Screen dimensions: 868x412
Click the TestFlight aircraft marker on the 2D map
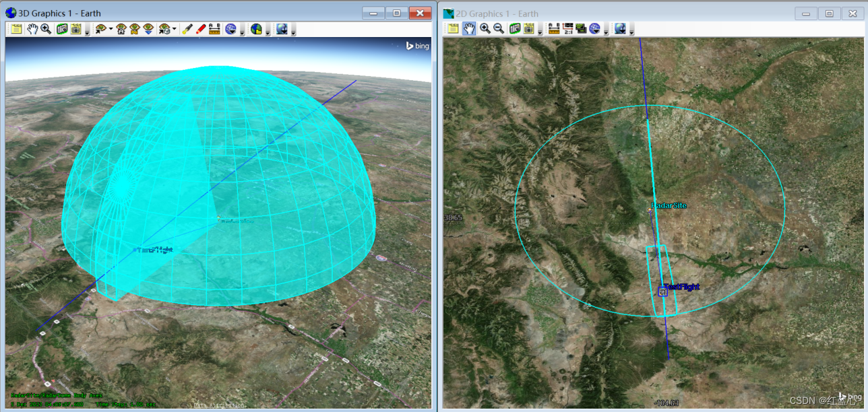(662, 291)
